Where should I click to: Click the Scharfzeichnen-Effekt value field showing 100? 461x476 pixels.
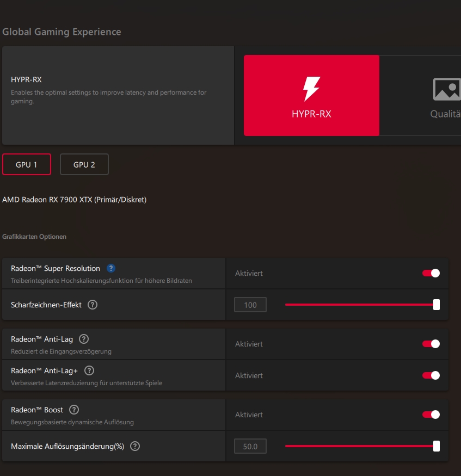(250, 305)
